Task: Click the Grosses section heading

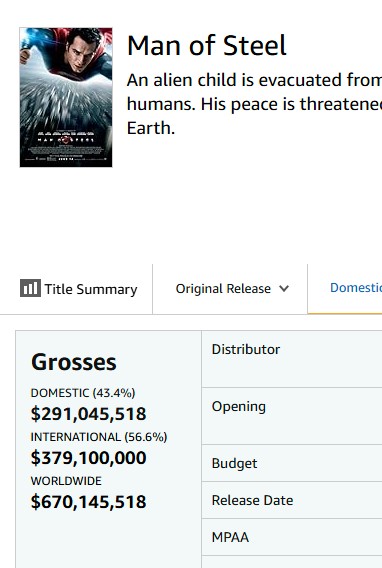Action: pos(74,362)
